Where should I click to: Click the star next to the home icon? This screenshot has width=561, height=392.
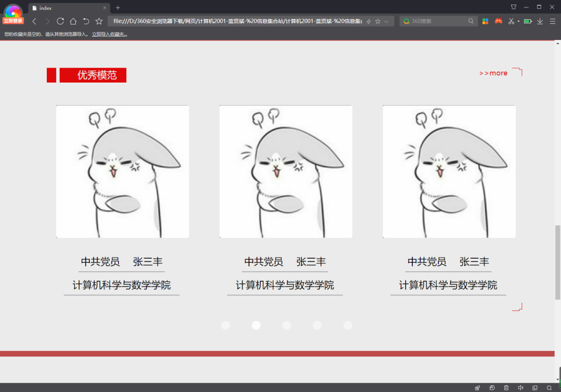[x=99, y=21]
